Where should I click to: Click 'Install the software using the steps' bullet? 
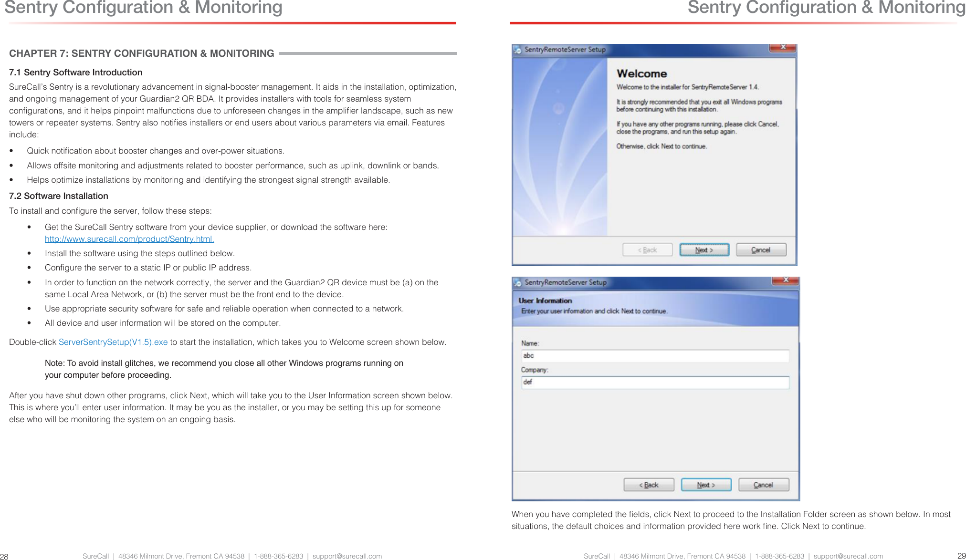tap(140, 253)
